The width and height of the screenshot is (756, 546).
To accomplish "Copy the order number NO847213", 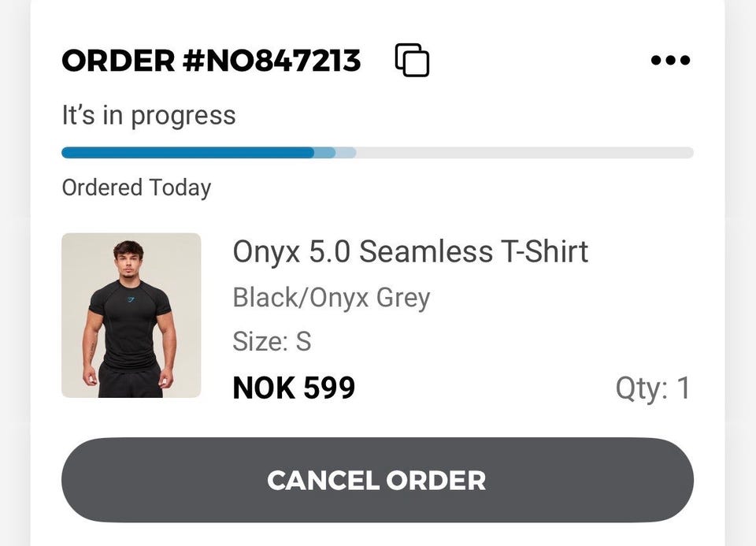I will (412, 61).
